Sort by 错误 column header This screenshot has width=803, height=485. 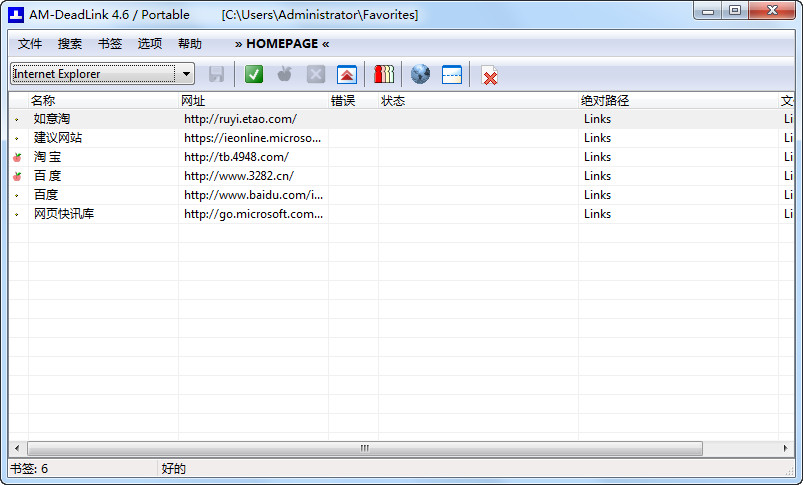(353, 101)
